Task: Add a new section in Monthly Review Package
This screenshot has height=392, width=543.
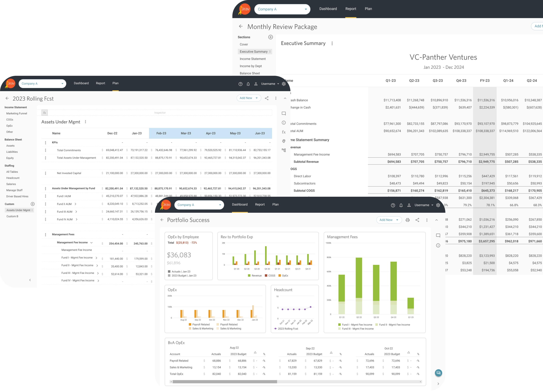Action: point(270,37)
